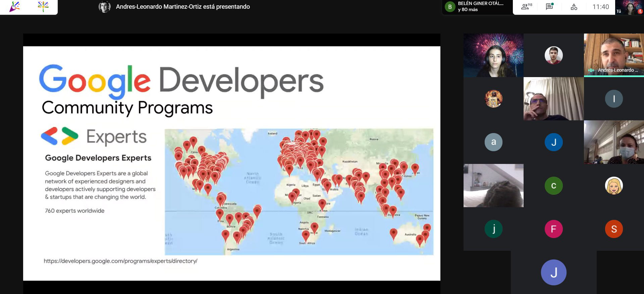Click the 11:40 meeting clock
Image resolution: width=644 pixels, height=294 pixels.
tap(600, 7)
